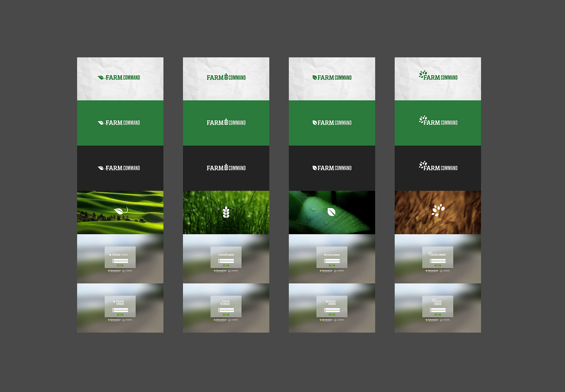Click the white solid-leaf Farm Command logo on the green panel
This screenshot has height=392, width=565.
pyautogui.click(x=332, y=123)
